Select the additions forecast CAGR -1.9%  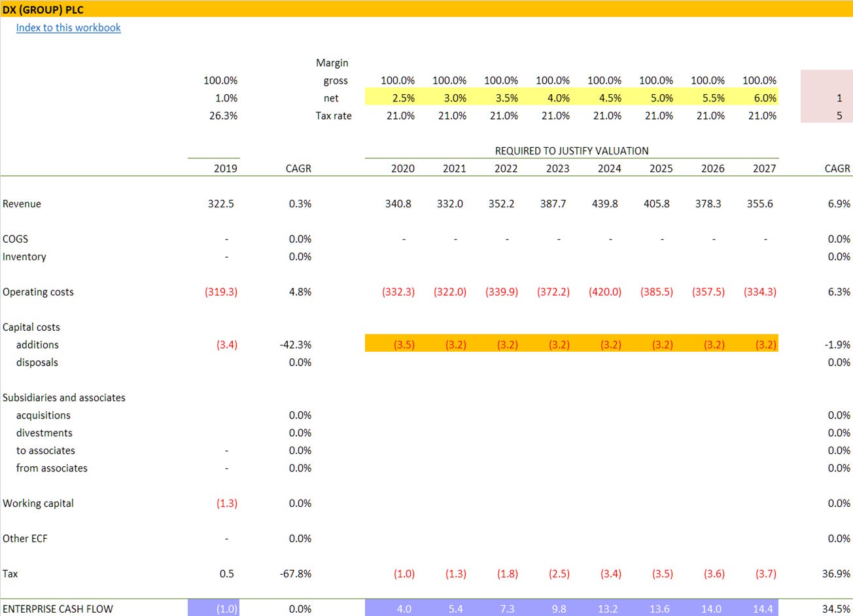pos(838,345)
